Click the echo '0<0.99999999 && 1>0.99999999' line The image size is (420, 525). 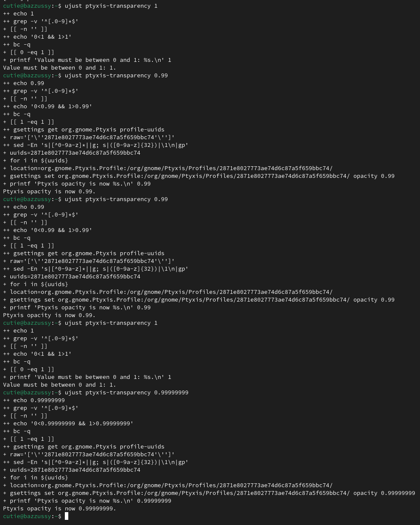[x=68, y=423]
